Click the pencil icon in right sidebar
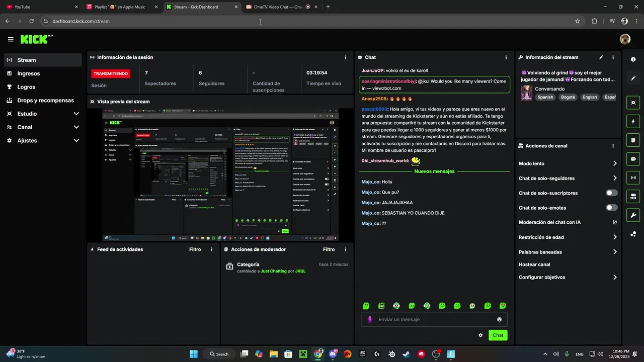This screenshot has width=644, height=362. coord(633,78)
